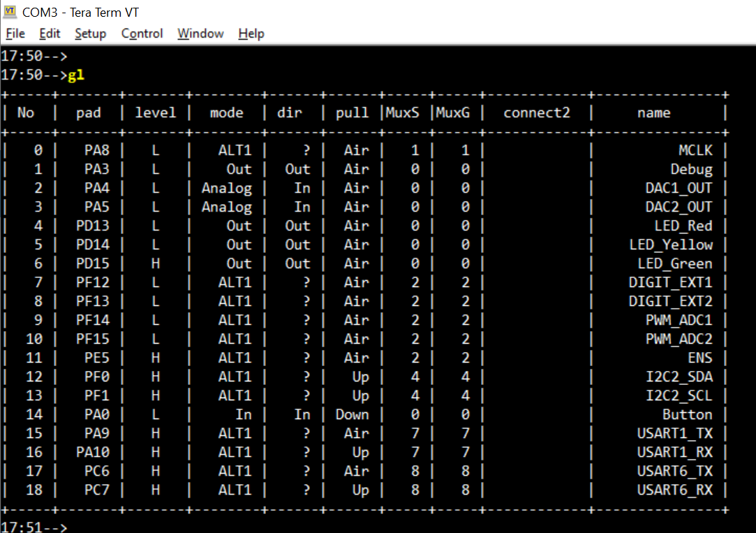Click the pad 'PD15'
Viewport: 756px width, 533px height.
(x=93, y=263)
